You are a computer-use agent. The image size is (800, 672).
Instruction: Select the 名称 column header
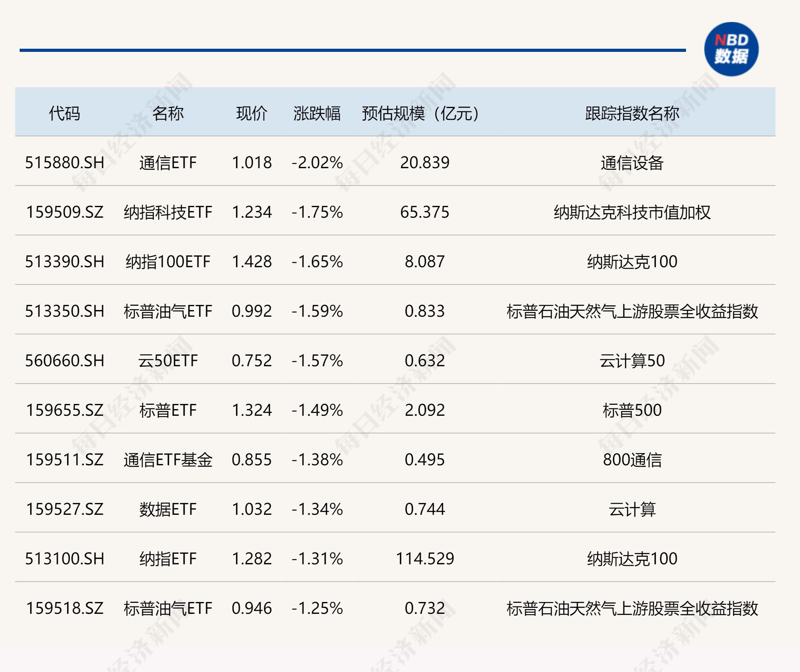point(168,113)
